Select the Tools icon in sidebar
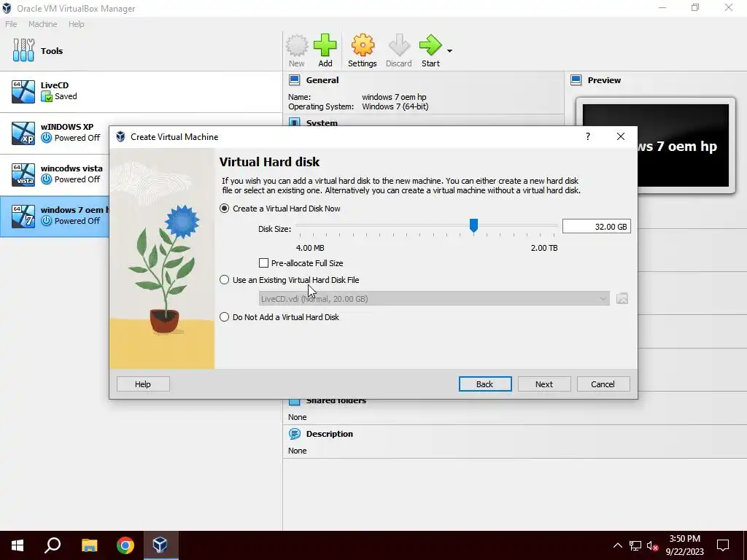747x560 pixels. (x=23, y=50)
